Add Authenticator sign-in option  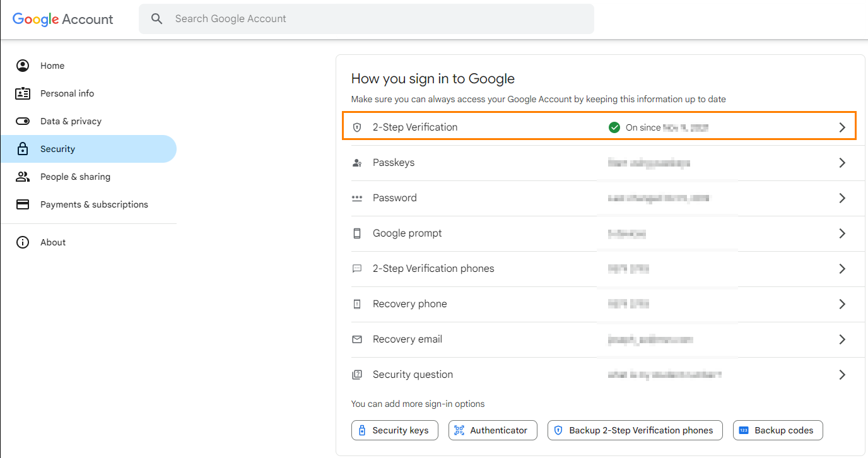click(x=493, y=430)
